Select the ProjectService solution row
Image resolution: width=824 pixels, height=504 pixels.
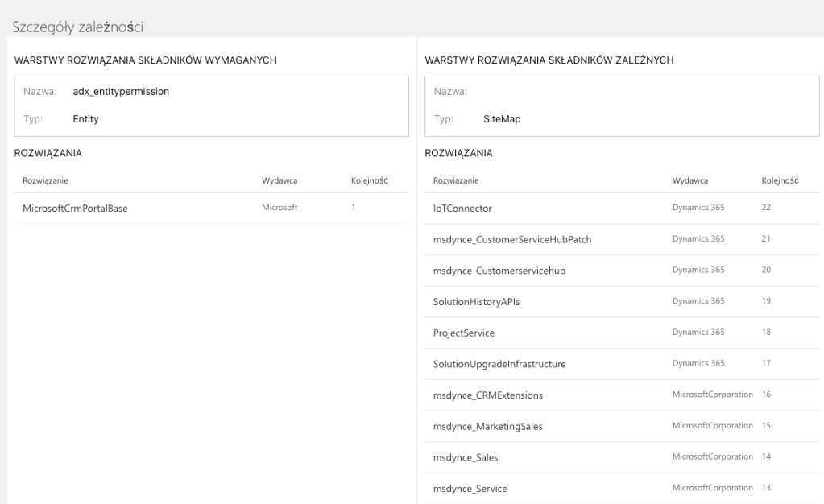465,332
